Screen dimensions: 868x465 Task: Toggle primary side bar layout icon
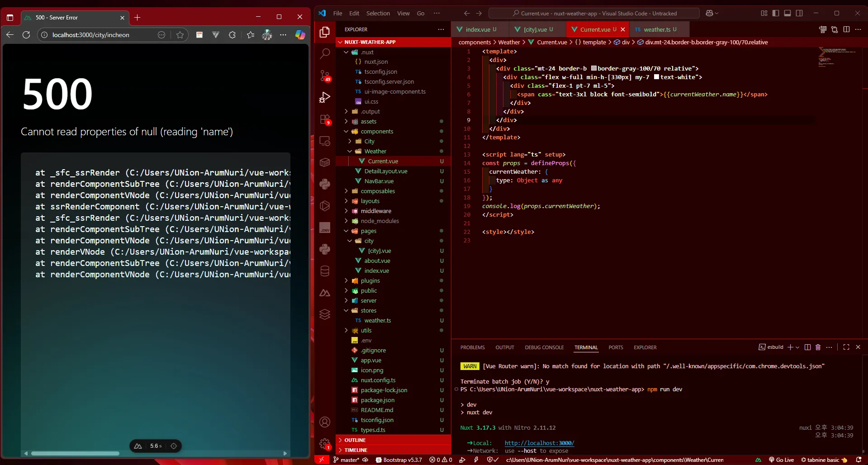pyautogui.click(x=776, y=13)
